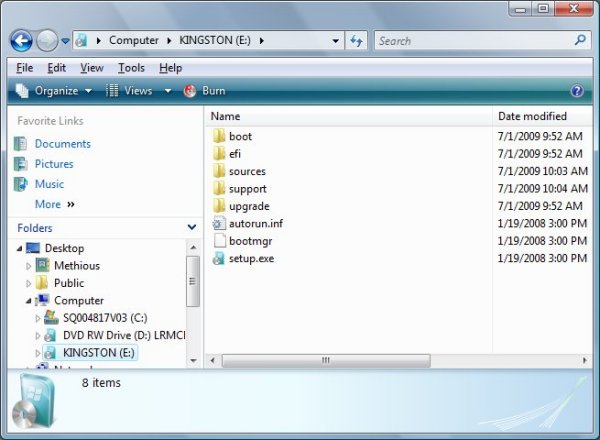Sort by the Date modified column header
The image size is (600, 440).
pos(542,116)
